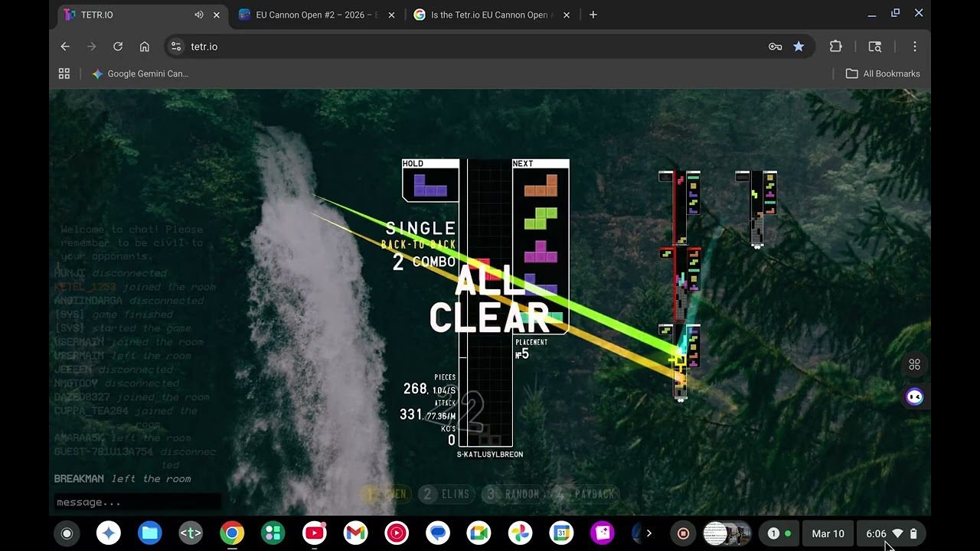Open the Google Gemini Can… bookmark
Viewport: 980px width, 551px height.
140,73
